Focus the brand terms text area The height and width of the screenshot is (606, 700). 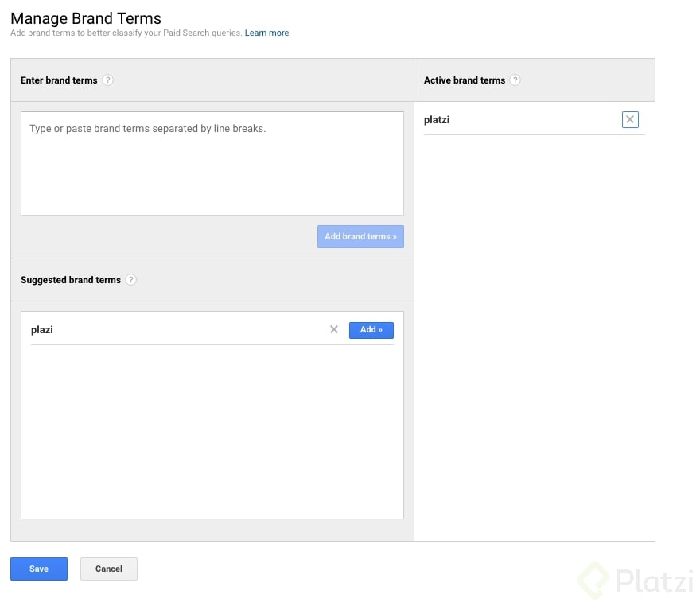(212, 163)
